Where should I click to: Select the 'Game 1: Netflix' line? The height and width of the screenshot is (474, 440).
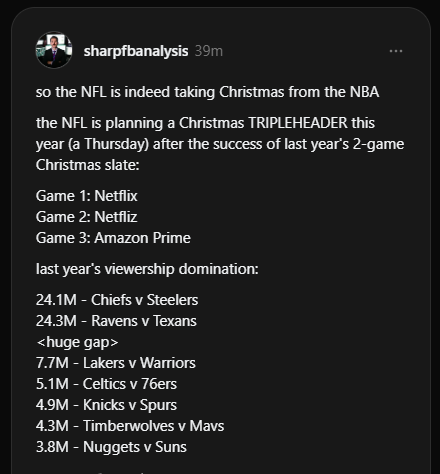tap(86, 196)
